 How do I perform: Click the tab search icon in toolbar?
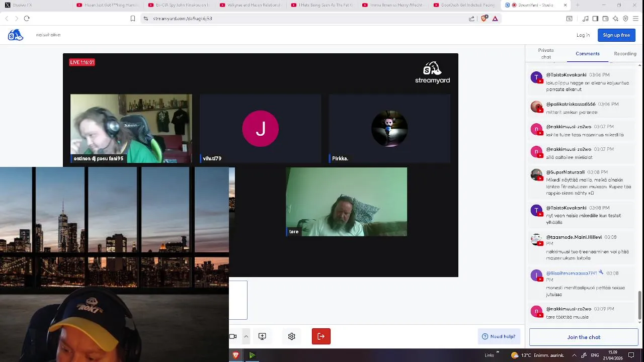(x=570, y=19)
